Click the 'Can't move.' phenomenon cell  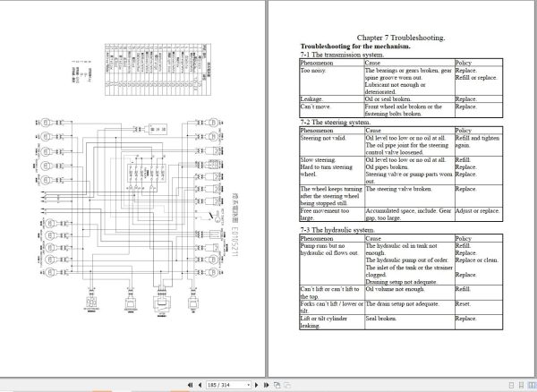[x=332, y=110]
